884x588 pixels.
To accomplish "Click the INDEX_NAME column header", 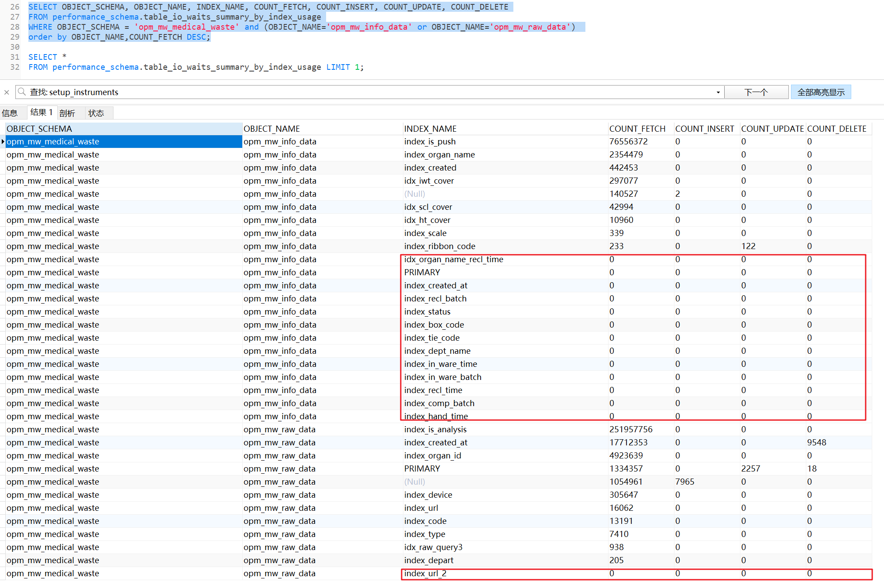I will coord(430,129).
